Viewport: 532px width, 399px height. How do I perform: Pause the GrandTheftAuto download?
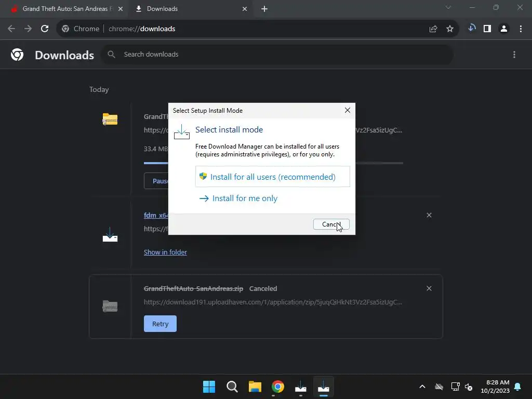point(156,181)
